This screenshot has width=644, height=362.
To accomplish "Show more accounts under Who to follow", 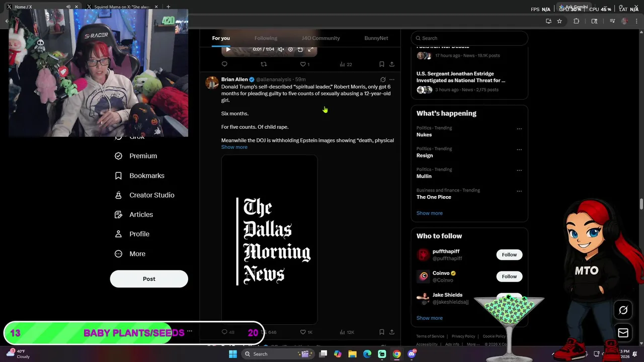I will pos(430,318).
